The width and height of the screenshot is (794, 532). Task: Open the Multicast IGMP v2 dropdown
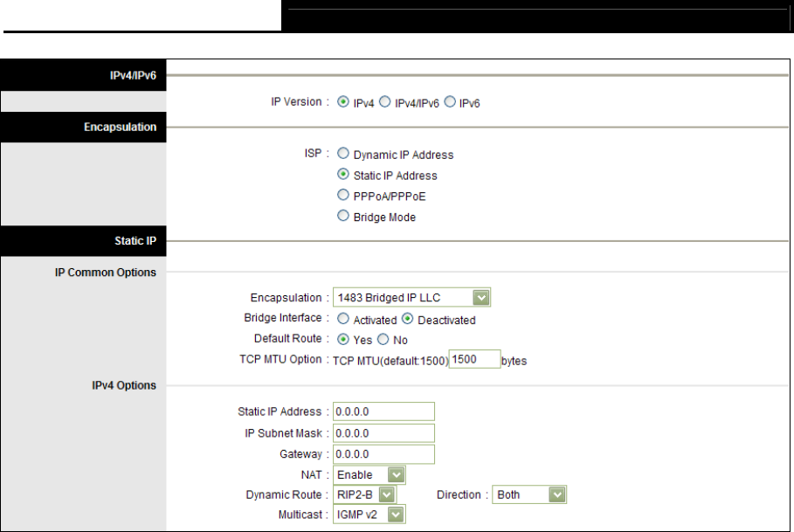pos(369,515)
